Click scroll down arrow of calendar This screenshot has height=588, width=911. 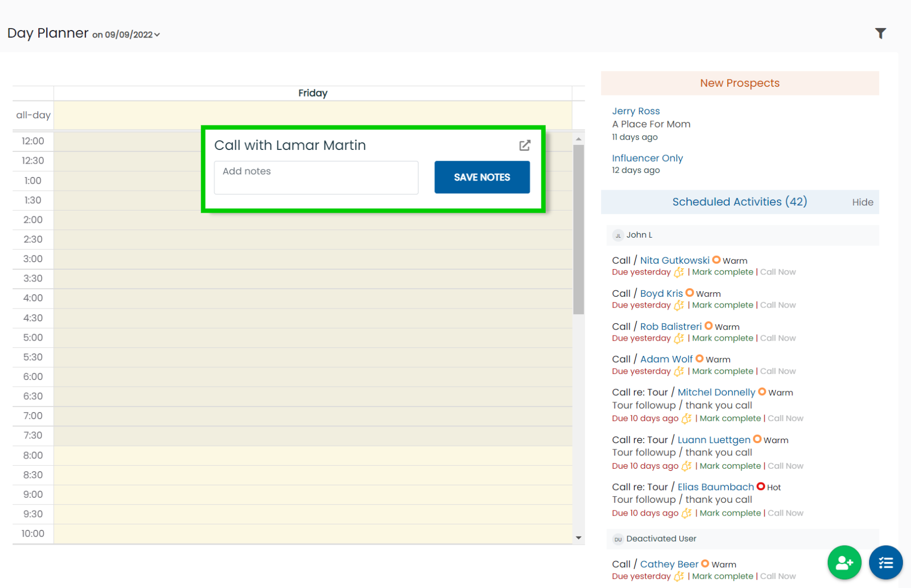pos(578,538)
